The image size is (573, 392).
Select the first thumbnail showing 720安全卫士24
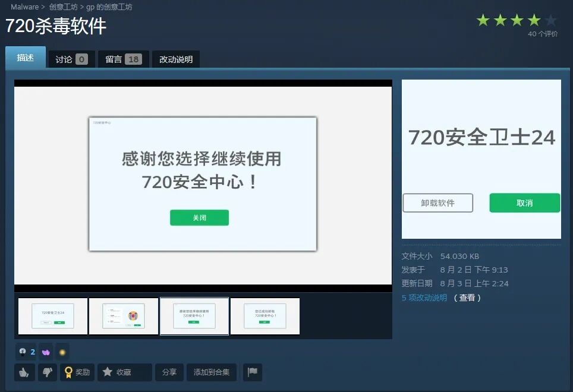point(53,316)
